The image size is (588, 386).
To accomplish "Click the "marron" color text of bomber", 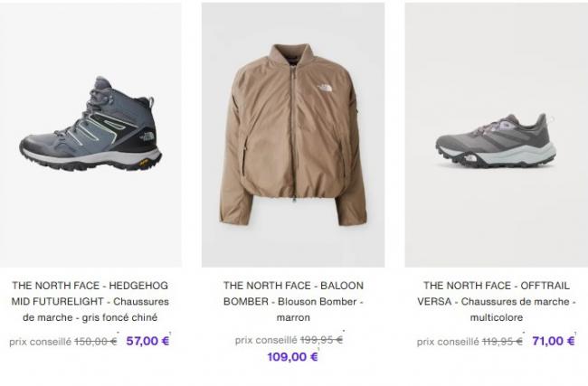I will [x=292, y=317].
